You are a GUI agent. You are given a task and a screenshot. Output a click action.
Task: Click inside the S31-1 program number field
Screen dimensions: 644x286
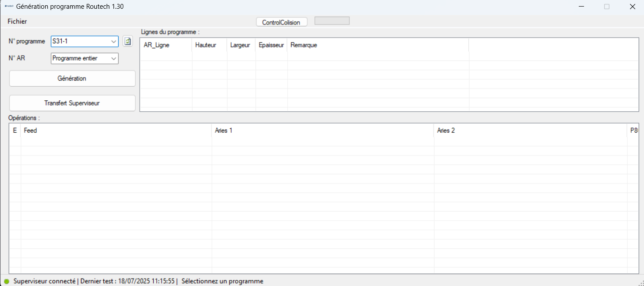[x=79, y=42]
